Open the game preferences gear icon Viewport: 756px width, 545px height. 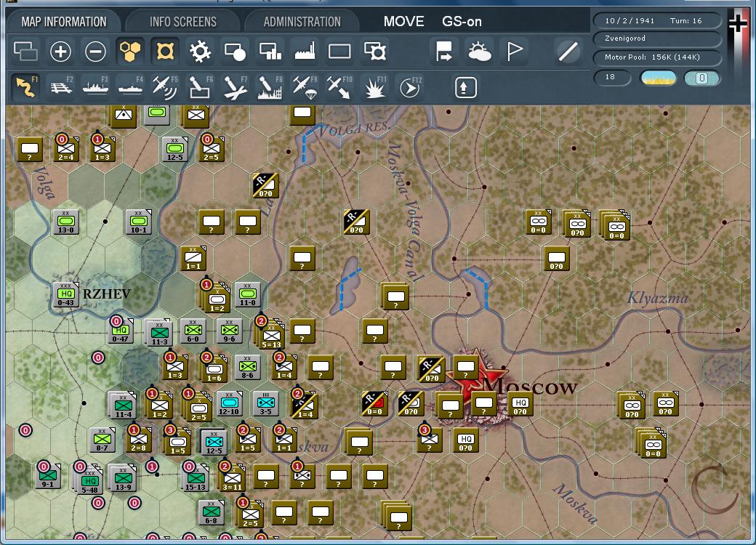point(200,52)
